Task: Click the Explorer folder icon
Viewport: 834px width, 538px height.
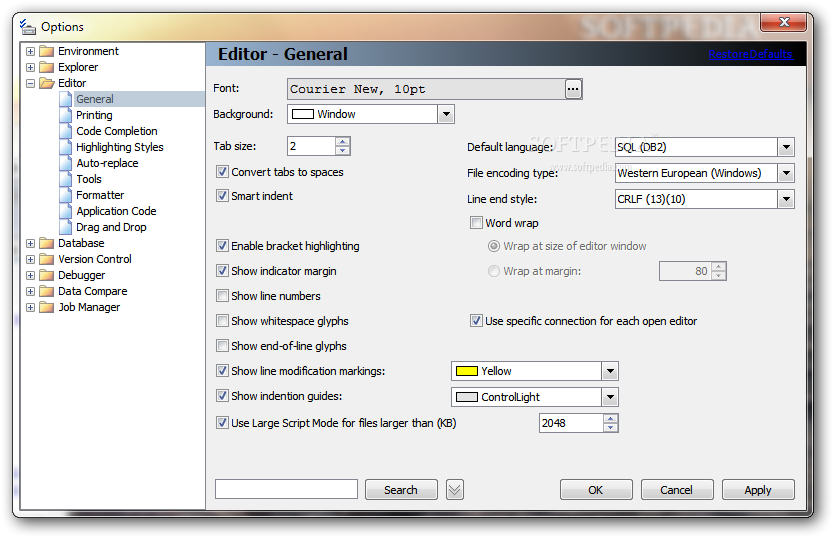Action: (47, 67)
